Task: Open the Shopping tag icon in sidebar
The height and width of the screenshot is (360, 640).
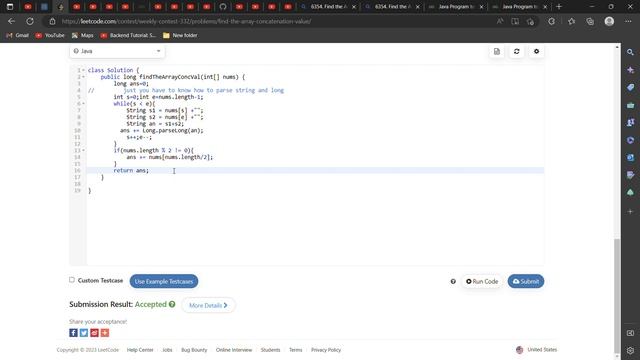Action: pyautogui.click(x=630, y=87)
